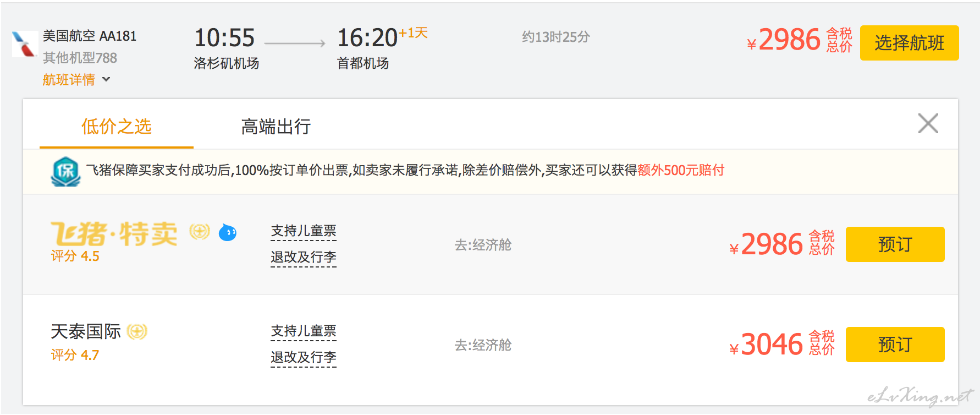Screen dimensions: 980x415
Task: Click 选择航班 to select this flight
Action: click(910, 43)
